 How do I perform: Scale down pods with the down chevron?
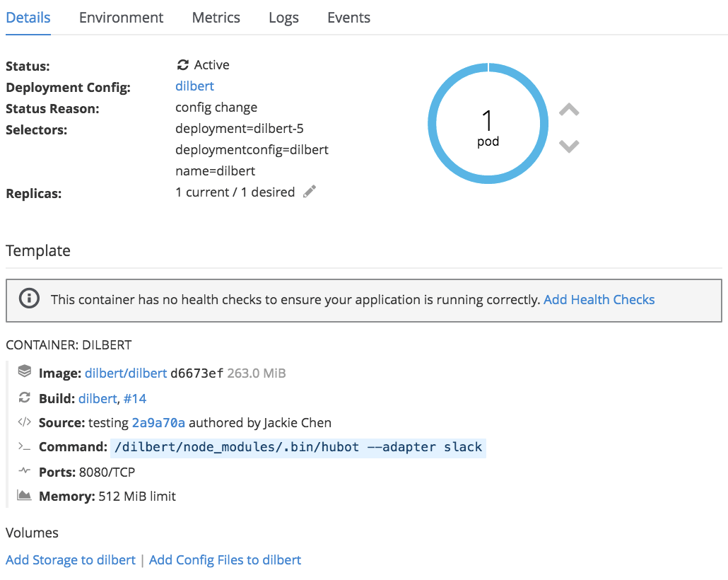point(569,146)
